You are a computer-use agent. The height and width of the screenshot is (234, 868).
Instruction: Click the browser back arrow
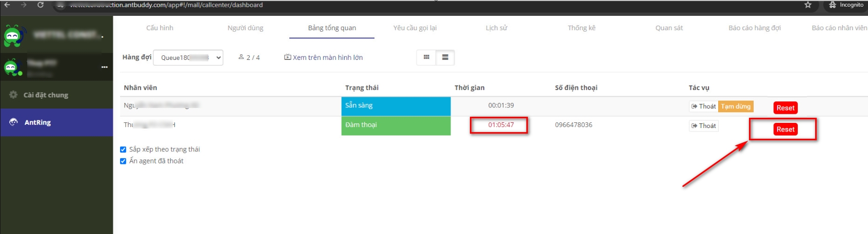coord(7,5)
